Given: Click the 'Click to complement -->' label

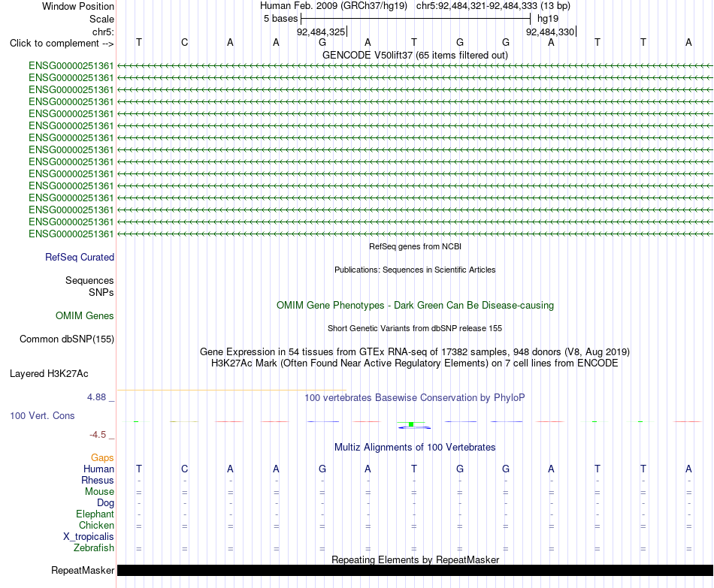Looking at the screenshot, I should [x=62, y=44].
